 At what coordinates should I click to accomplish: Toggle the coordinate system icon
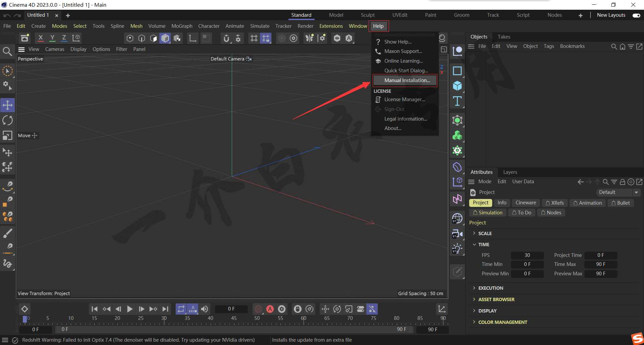point(76,38)
